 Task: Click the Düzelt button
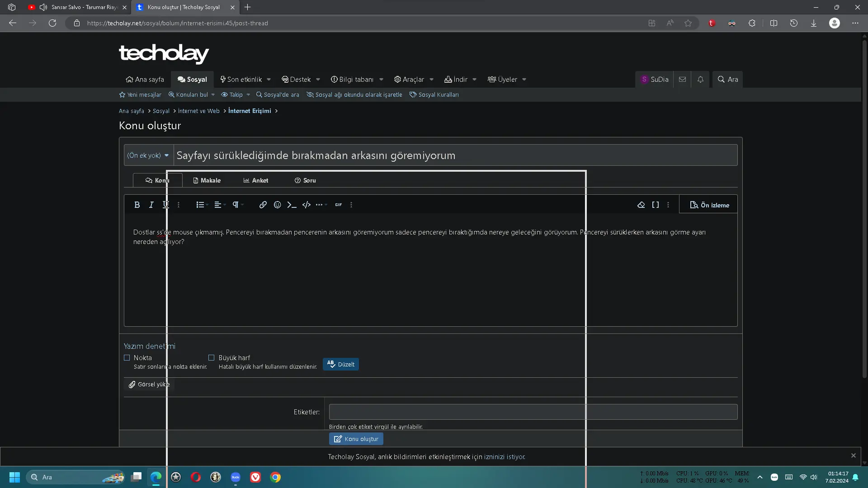click(341, 364)
